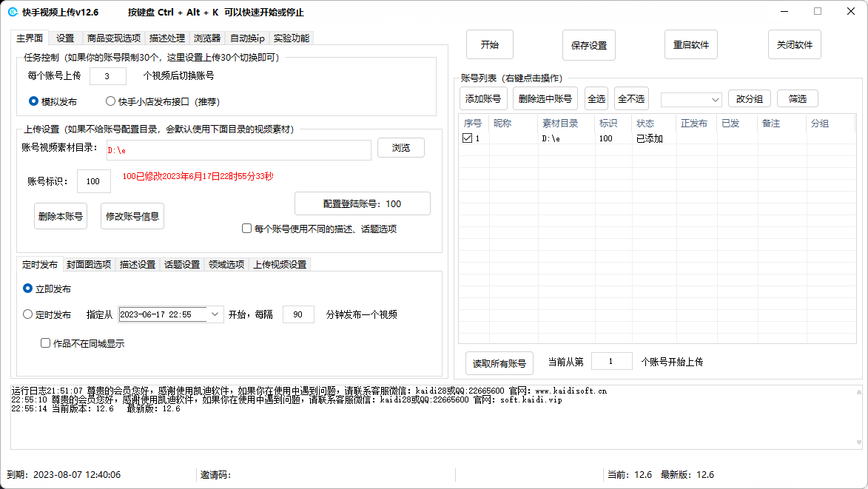868x489 pixels.
Task: Open the 浏览器 tab
Action: (x=207, y=38)
